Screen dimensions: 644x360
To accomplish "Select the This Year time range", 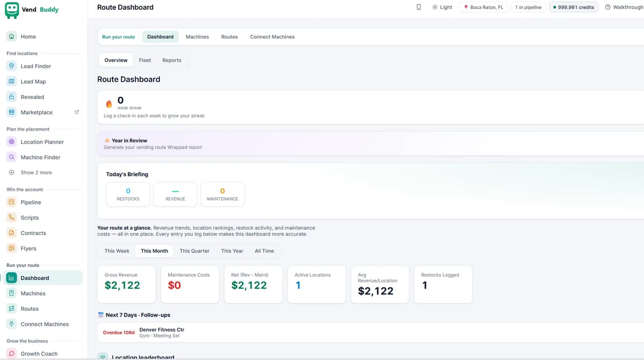I will (232, 251).
